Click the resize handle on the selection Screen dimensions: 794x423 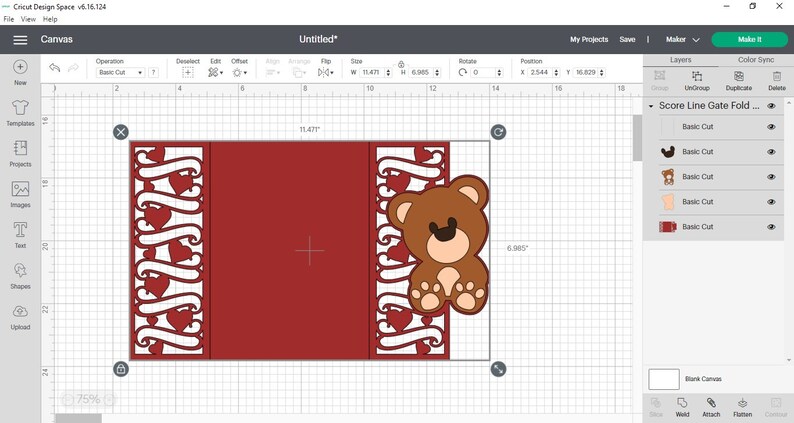(x=498, y=369)
